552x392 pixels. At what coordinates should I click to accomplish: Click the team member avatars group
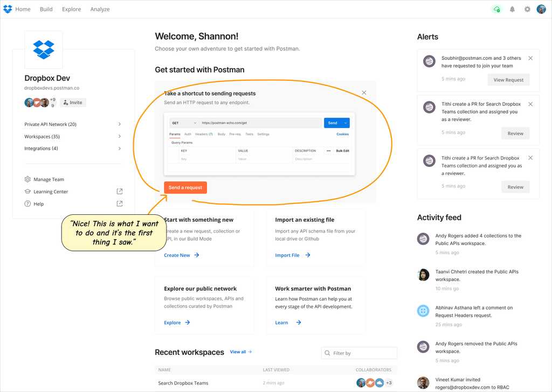point(37,103)
